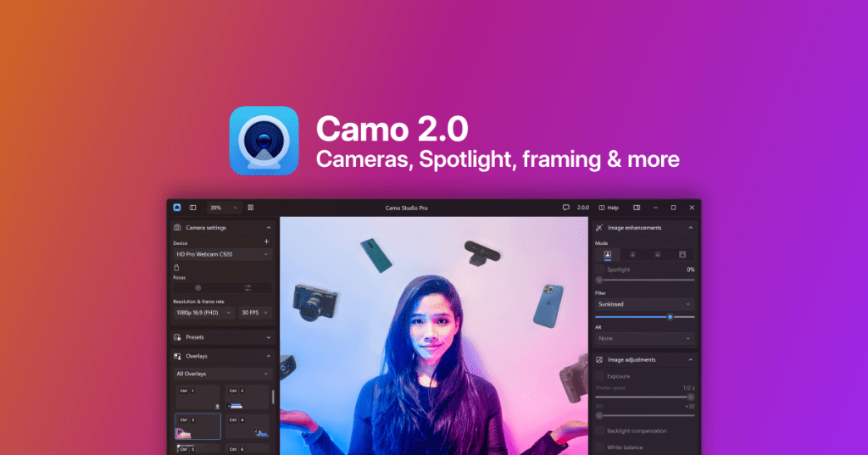The height and width of the screenshot is (455, 868).
Task: Select the Ctrl 2 overlay thumbnail
Action: (247, 397)
